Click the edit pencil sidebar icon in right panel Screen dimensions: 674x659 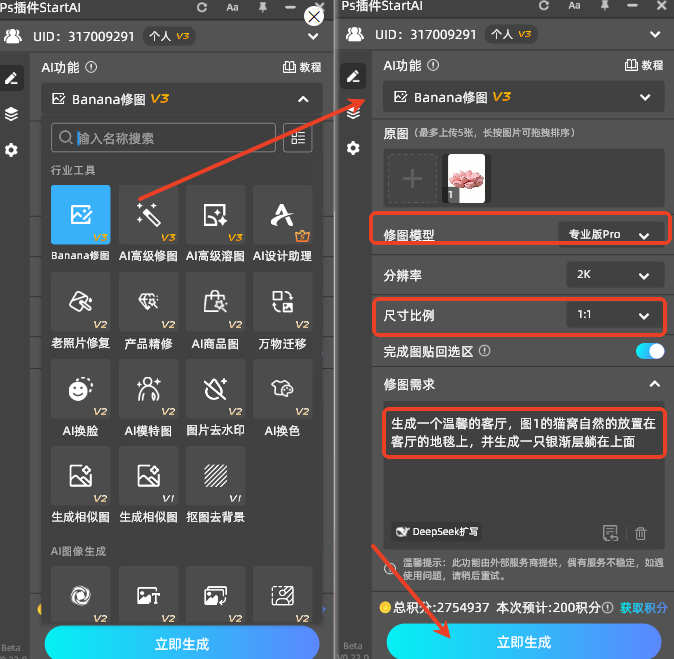click(x=353, y=76)
